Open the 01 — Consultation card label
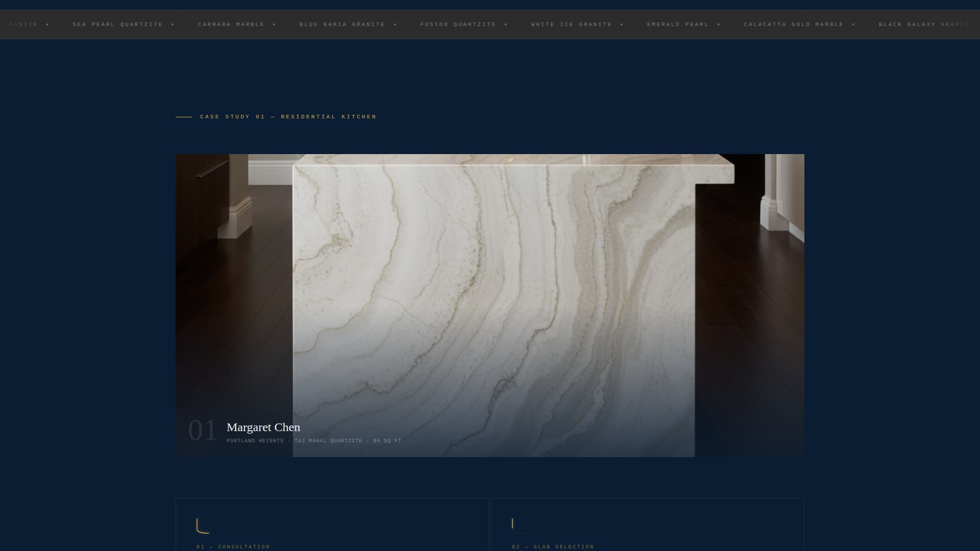Image resolution: width=980 pixels, height=551 pixels. (233, 547)
